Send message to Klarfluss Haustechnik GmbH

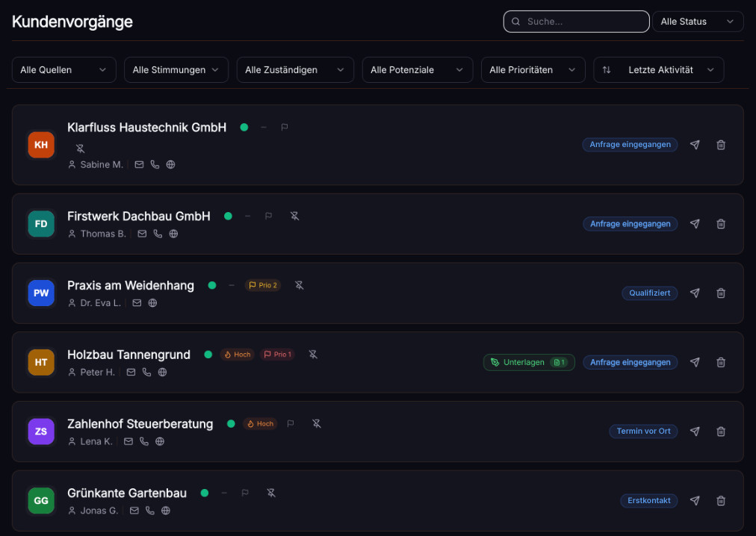click(695, 145)
